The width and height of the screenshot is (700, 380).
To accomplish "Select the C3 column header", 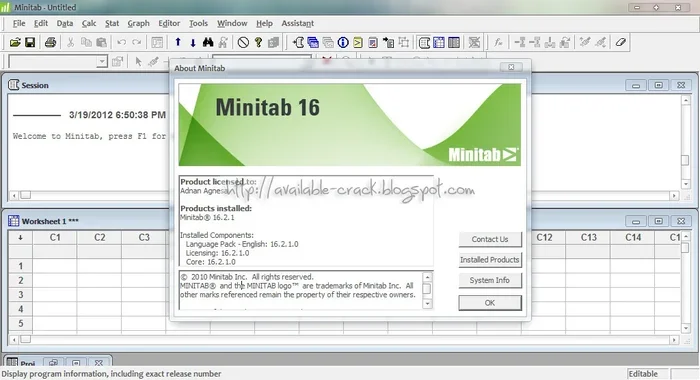I will [144, 238].
